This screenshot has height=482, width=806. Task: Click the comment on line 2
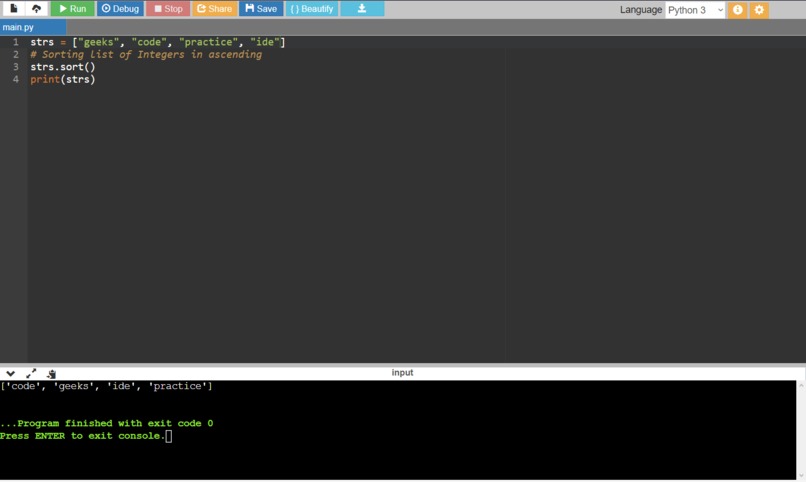146,54
